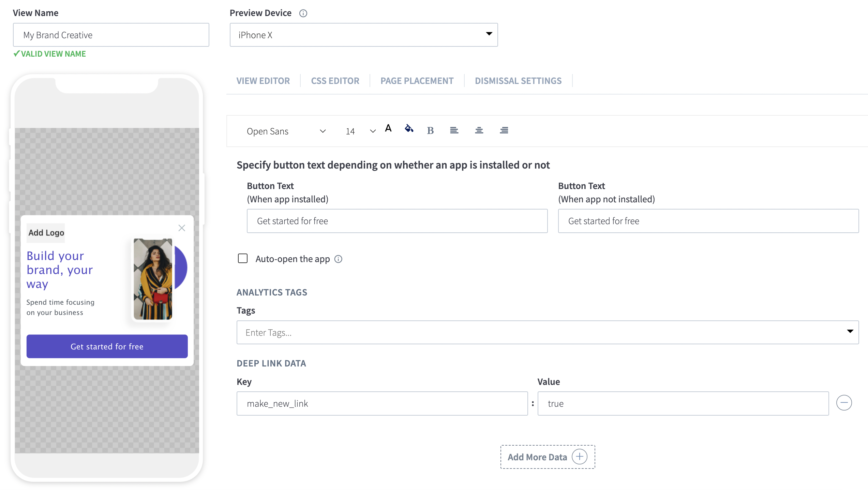868x490 pixels.
Task: Open the Dismissal Settings tab
Action: point(518,81)
